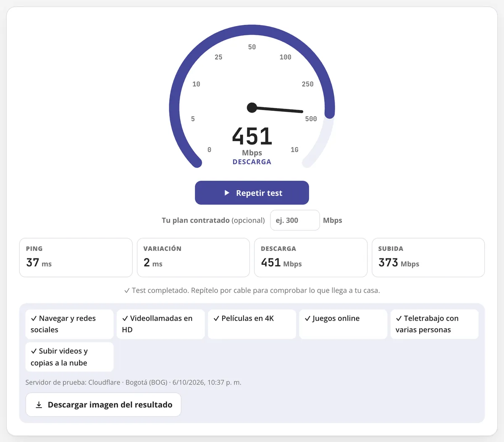Click the 100 mark on the gauge
Screen dimensions: 504x442
(285, 57)
